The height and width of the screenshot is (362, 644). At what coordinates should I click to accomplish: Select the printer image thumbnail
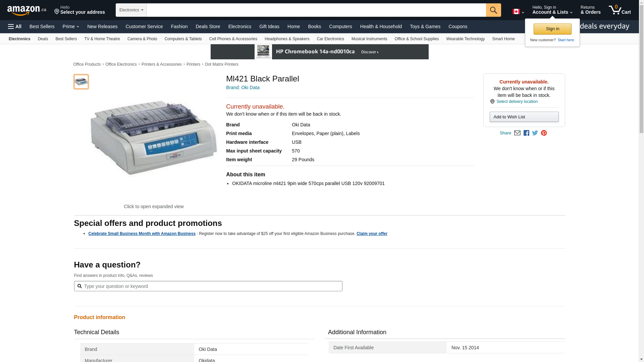pos(81,82)
